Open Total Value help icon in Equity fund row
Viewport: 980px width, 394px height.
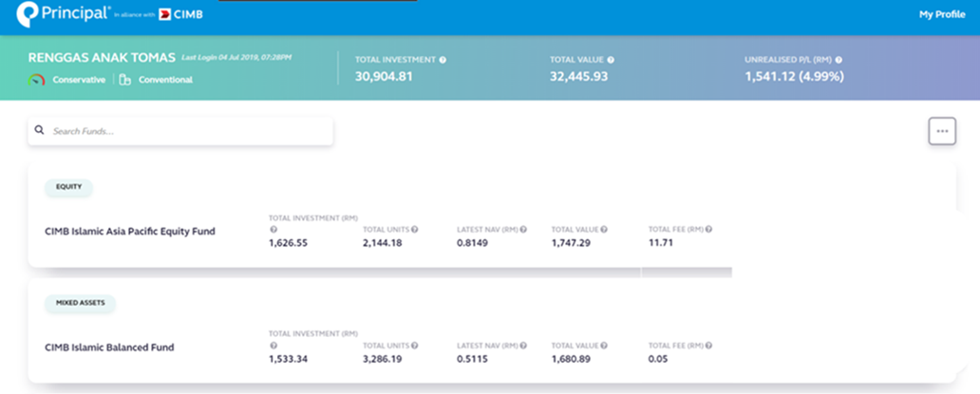click(604, 229)
